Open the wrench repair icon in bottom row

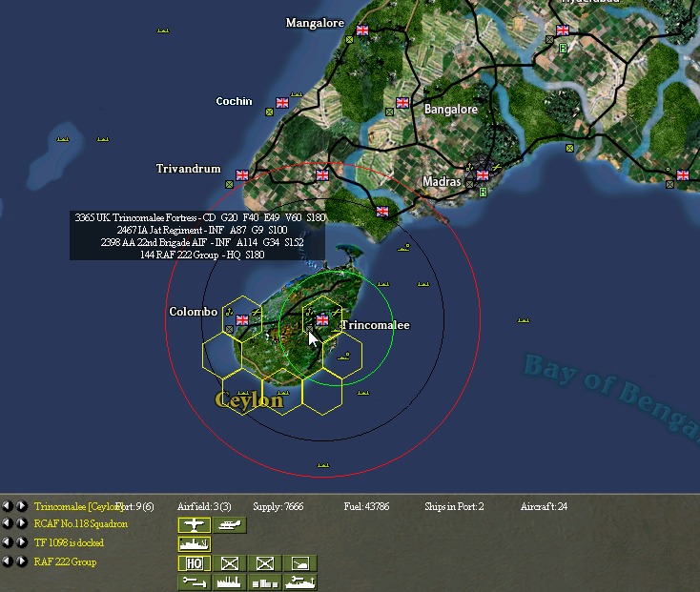pyautogui.click(x=195, y=582)
